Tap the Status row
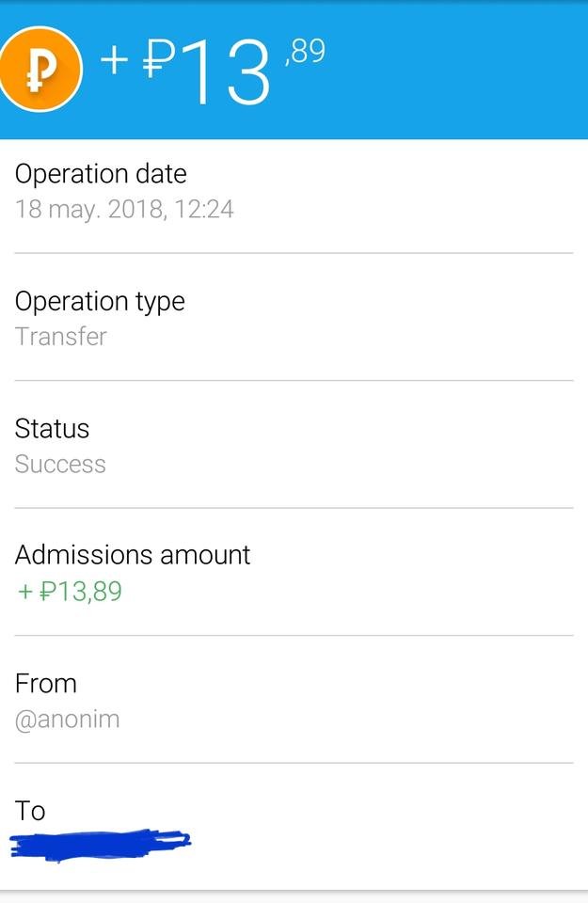The image size is (588, 903). click(x=294, y=445)
